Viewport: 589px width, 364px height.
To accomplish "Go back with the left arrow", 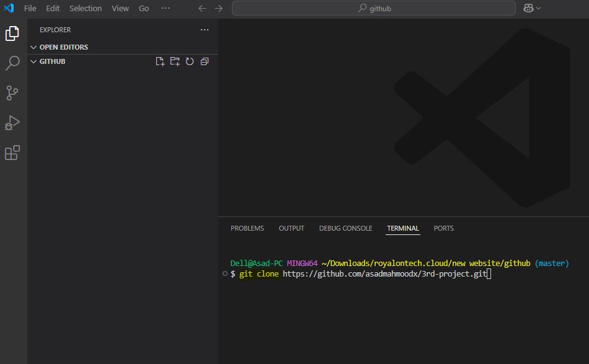I will click(202, 8).
